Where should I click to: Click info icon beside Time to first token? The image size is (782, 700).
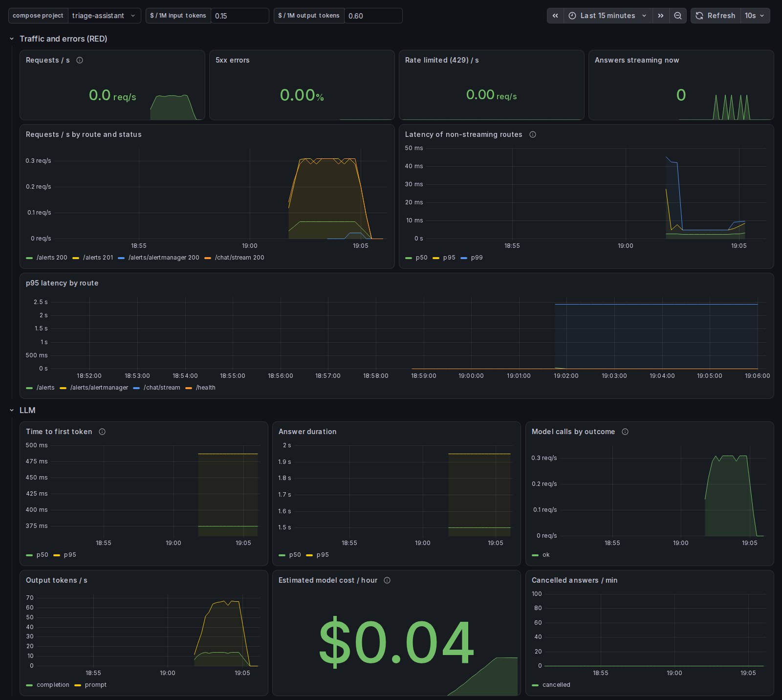click(102, 432)
